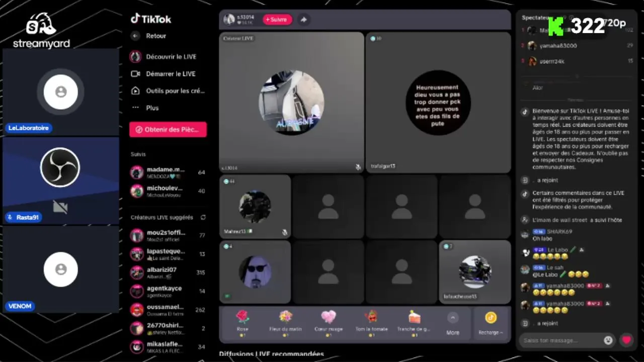
Task: Open suggested creator lapasteque...
Action: coord(168,254)
